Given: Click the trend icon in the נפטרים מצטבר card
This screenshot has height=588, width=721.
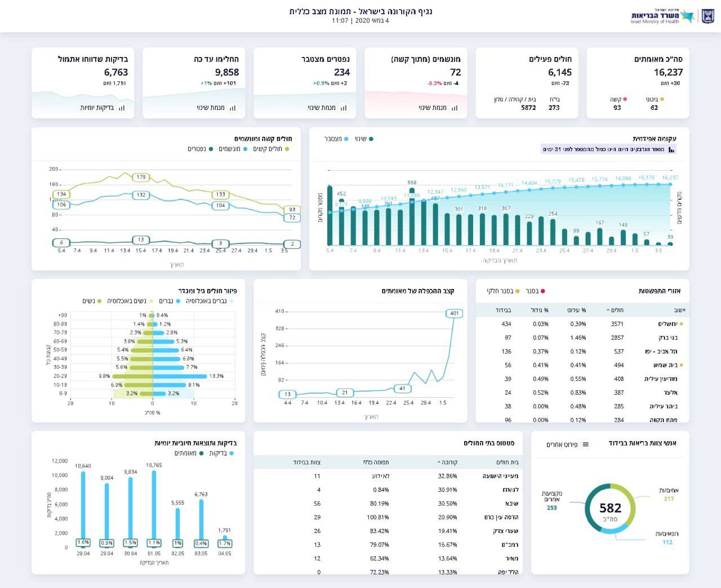Looking at the screenshot, I should [x=344, y=108].
